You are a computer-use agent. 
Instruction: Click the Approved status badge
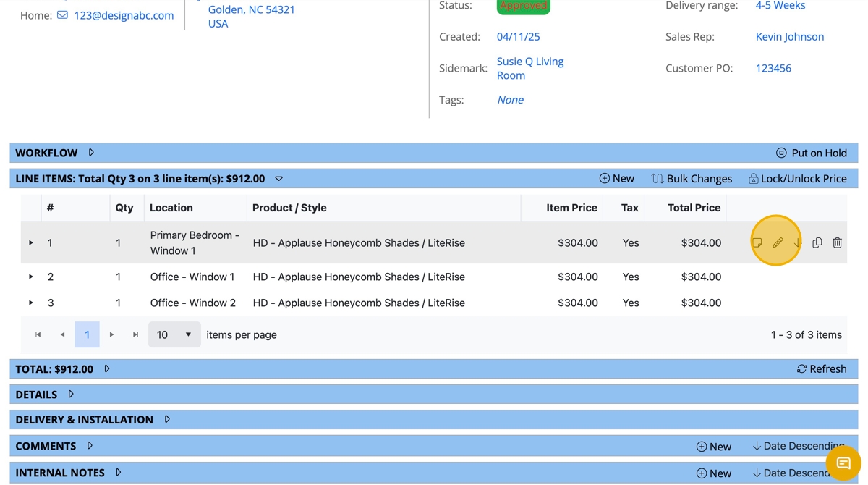tap(524, 6)
